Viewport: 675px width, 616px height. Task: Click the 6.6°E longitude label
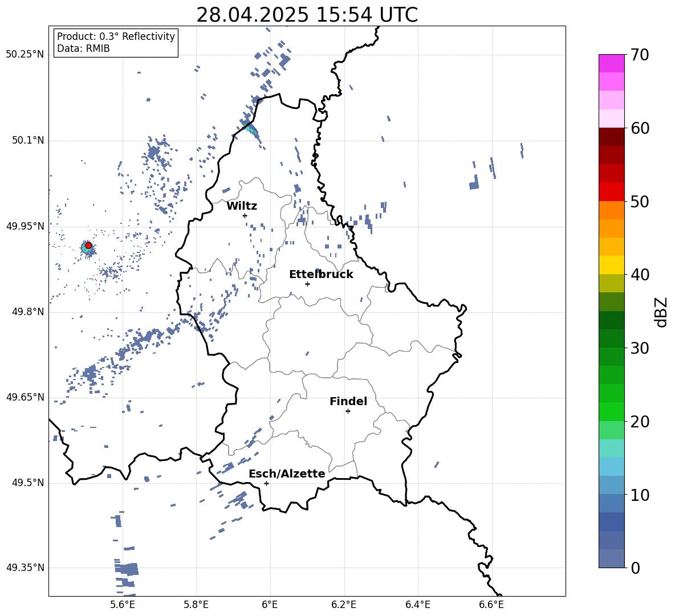(x=491, y=605)
